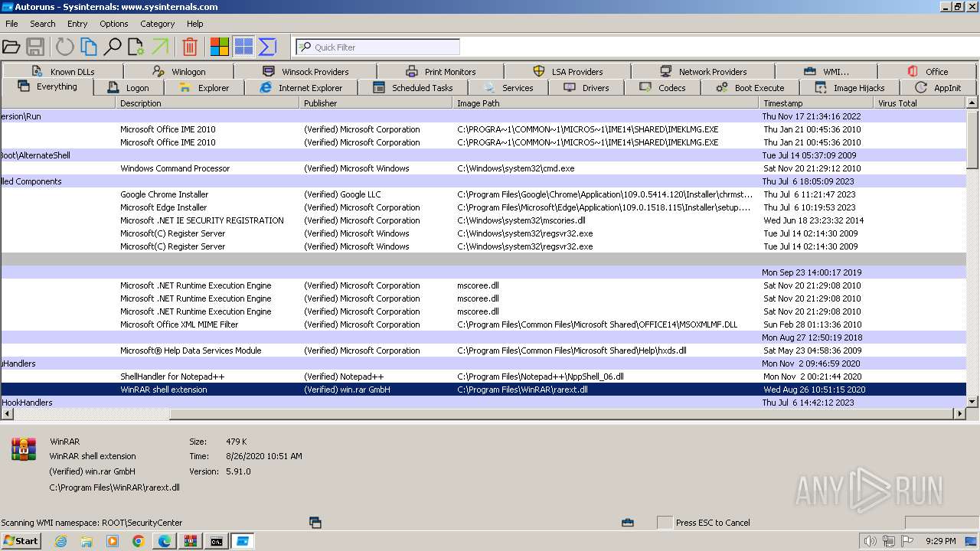This screenshot has width=980, height=551.
Task: Switch to the Codecs tab
Action: click(x=662, y=87)
